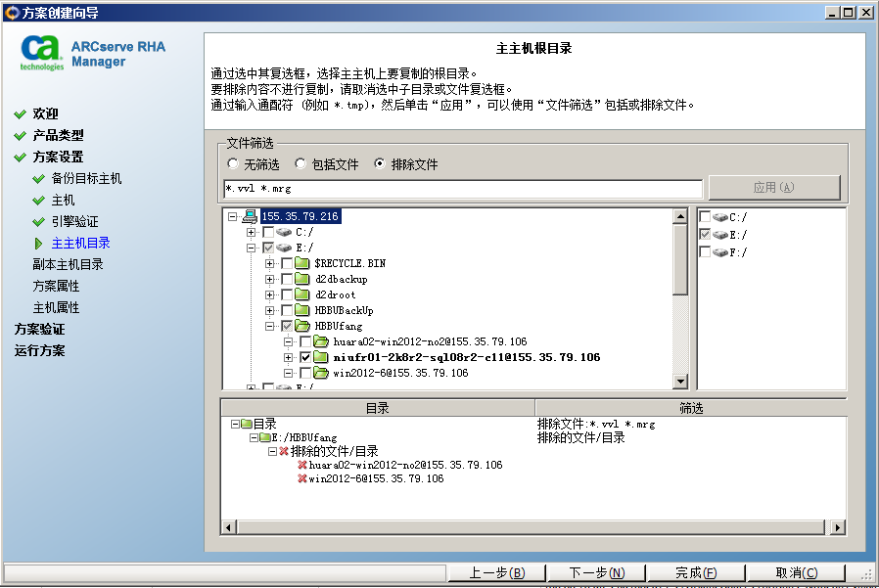The width and height of the screenshot is (879, 588).
Task: Click the wizard icon in the title bar
Action: tap(11, 13)
